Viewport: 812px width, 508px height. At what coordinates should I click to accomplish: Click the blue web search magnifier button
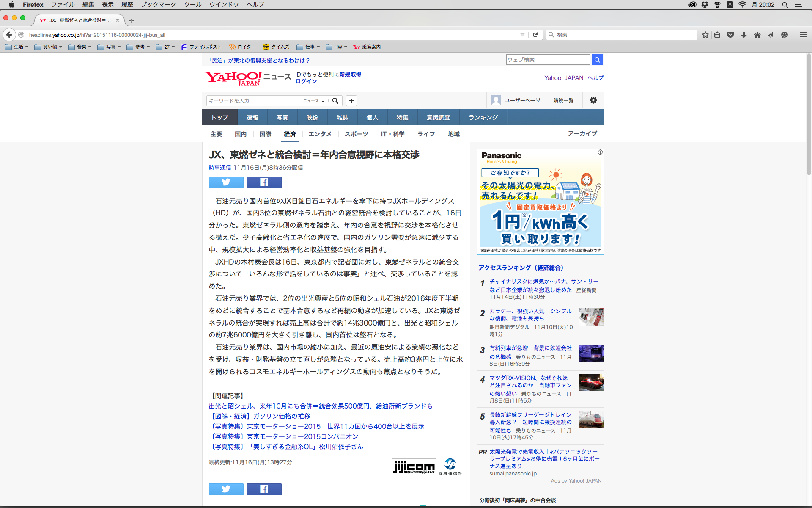pyautogui.click(x=597, y=60)
